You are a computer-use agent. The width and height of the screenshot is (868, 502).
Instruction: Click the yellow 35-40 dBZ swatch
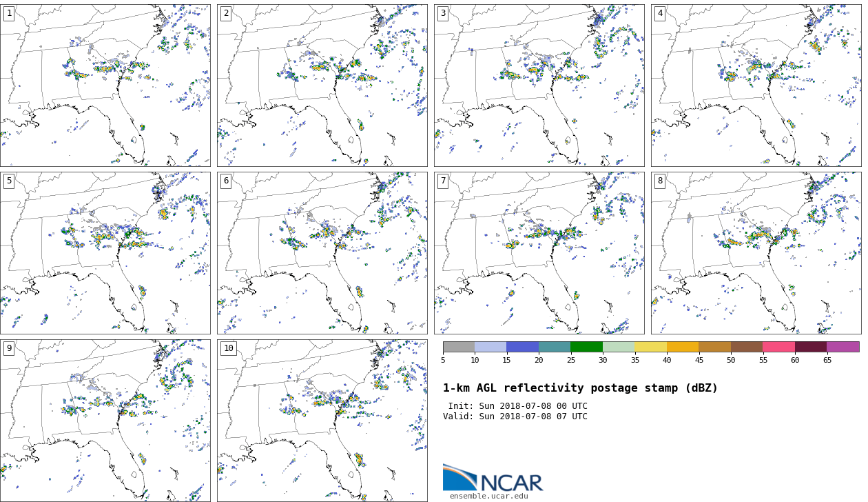click(x=650, y=347)
